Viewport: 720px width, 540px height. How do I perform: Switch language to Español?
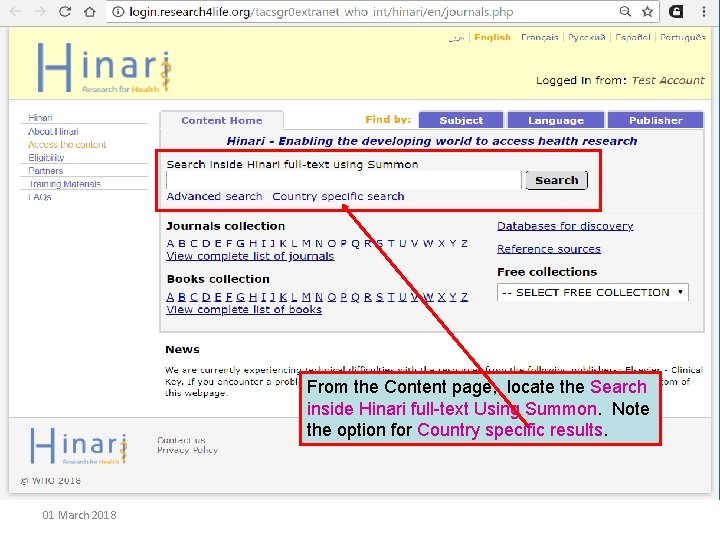(x=633, y=37)
